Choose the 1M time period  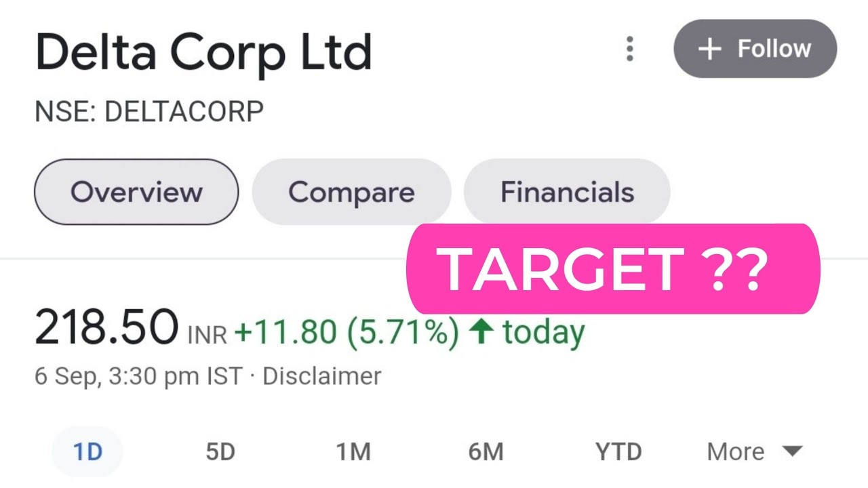[x=353, y=451]
